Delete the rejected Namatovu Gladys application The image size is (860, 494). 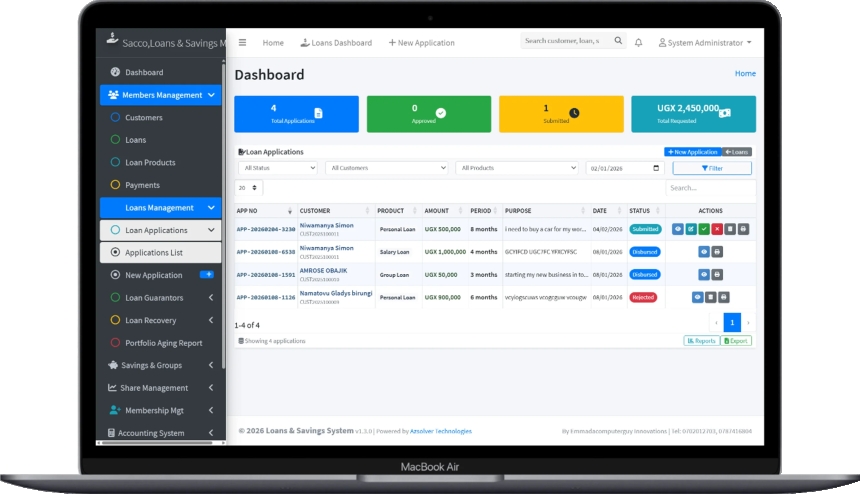(x=710, y=297)
